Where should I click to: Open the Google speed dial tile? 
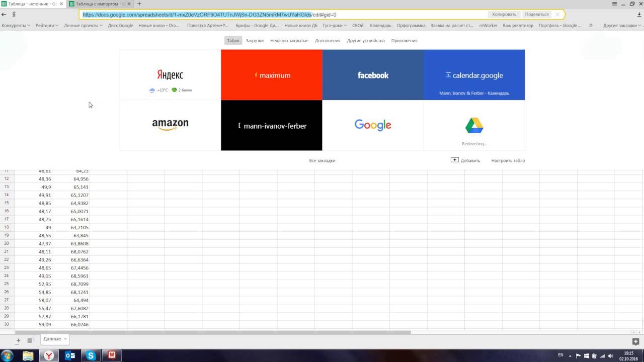click(x=373, y=125)
